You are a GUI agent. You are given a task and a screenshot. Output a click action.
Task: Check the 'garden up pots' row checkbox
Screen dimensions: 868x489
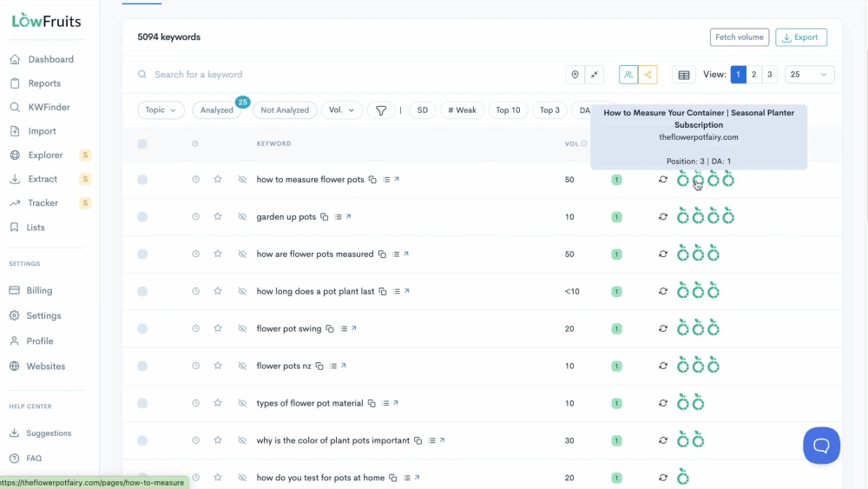142,216
